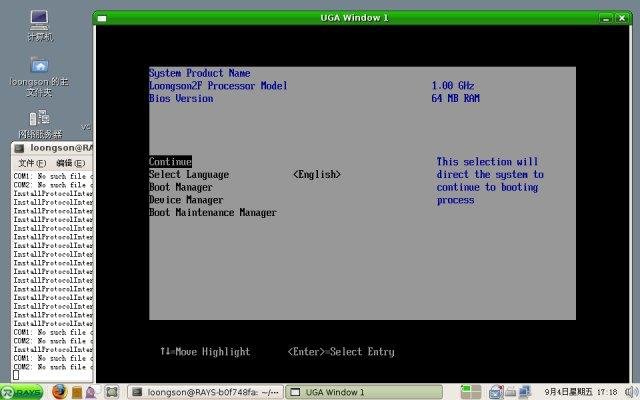The height and width of the screenshot is (400, 640).
Task: Launch Firefox from the taskbar
Action: [x=59, y=392]
